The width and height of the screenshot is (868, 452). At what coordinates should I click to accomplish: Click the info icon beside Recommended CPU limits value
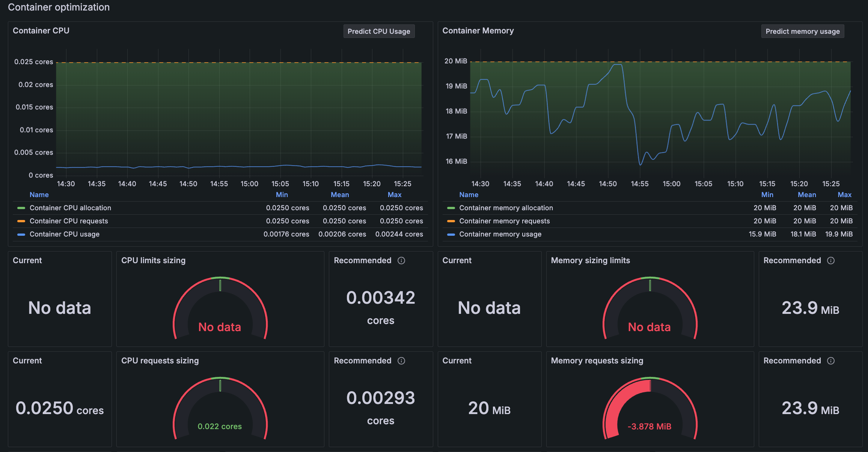401,261
